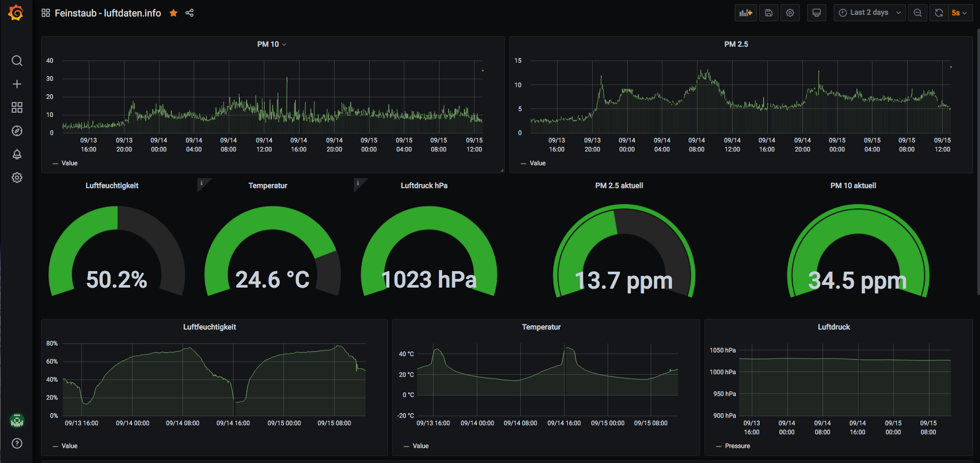Toggle the Value legend in Temperatur graph
This screenshot has height=463, width=980.
pos(416,446)
